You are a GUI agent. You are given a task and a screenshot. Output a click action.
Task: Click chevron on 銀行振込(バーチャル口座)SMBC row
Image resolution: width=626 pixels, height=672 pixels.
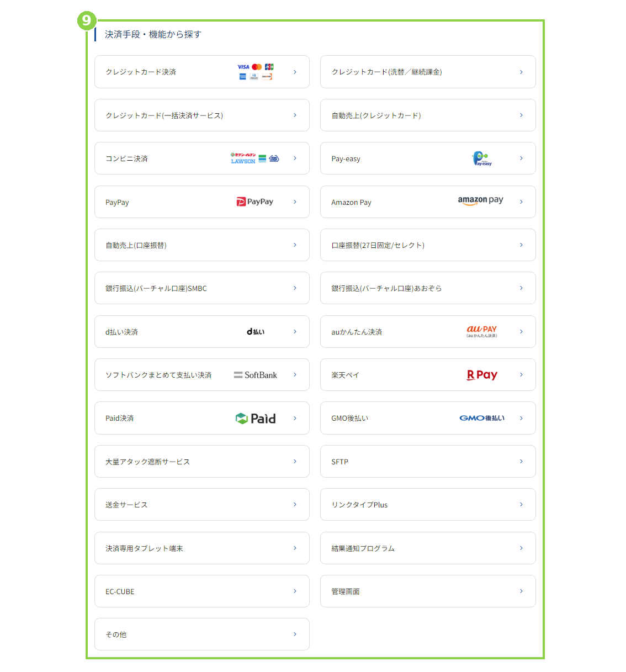tap(295, 288)
